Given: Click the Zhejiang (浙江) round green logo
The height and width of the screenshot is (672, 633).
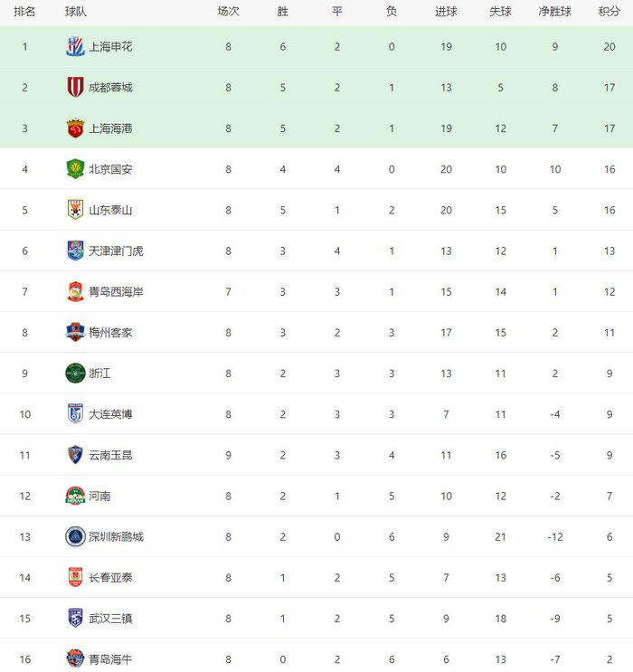Looking at the screenshot, I should click(x=75, y=374).
